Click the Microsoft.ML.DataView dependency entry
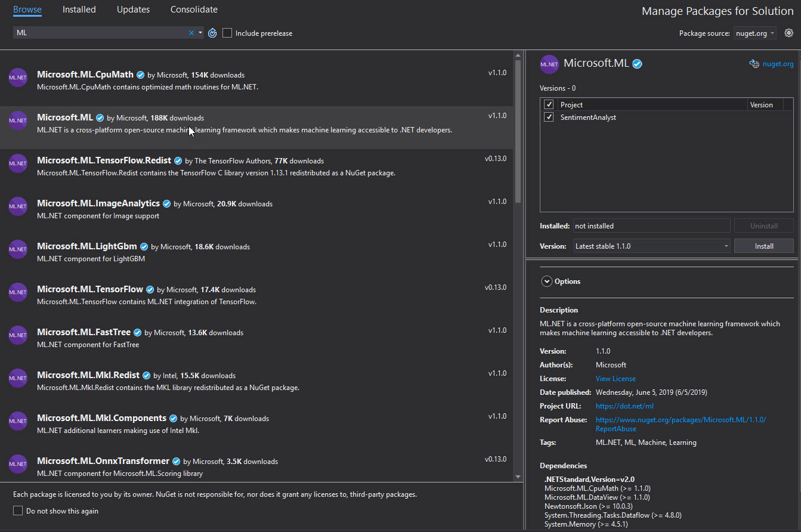Viewport: 801px width, 532px height. pos(597,497)
